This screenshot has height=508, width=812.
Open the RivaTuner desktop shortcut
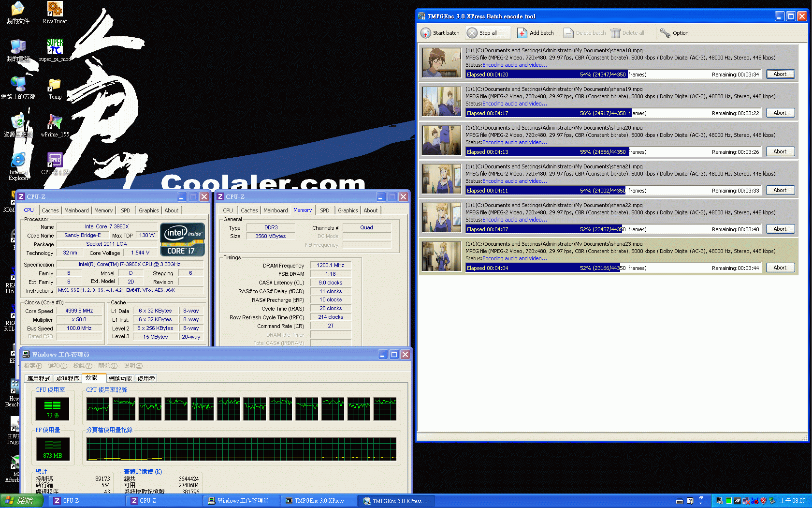[55, 13]
